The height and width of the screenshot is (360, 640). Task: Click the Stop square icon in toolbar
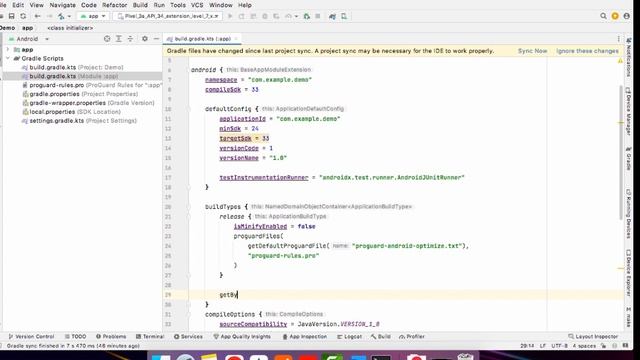[x=318, y=16]
